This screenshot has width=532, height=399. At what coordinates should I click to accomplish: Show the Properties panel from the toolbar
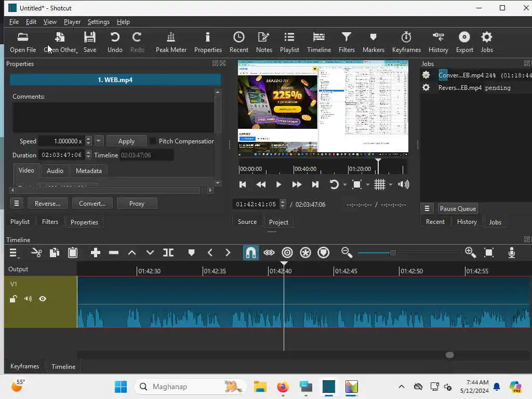[x=208, y=43]
